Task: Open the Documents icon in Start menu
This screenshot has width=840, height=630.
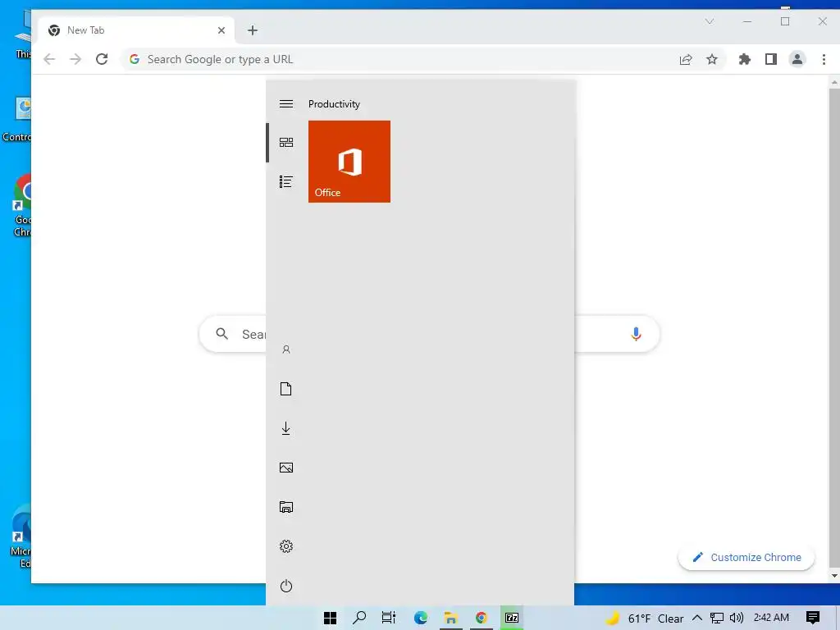Action: point(286,389)
